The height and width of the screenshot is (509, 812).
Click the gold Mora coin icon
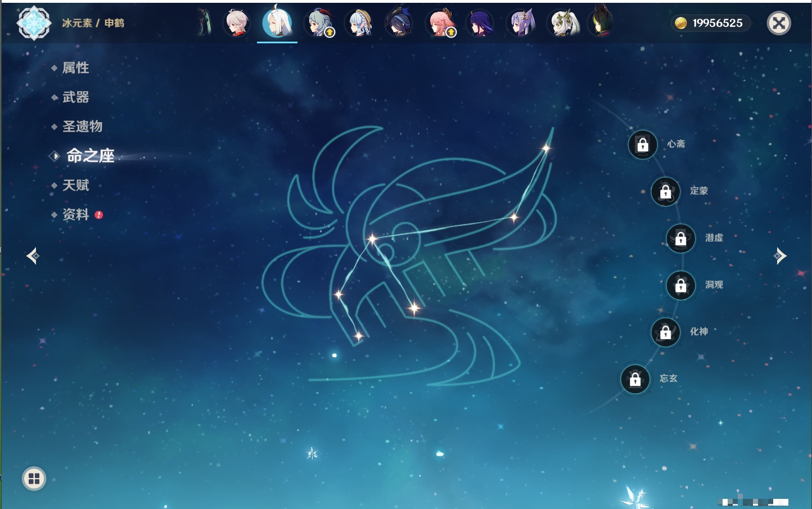coord(681,23)
